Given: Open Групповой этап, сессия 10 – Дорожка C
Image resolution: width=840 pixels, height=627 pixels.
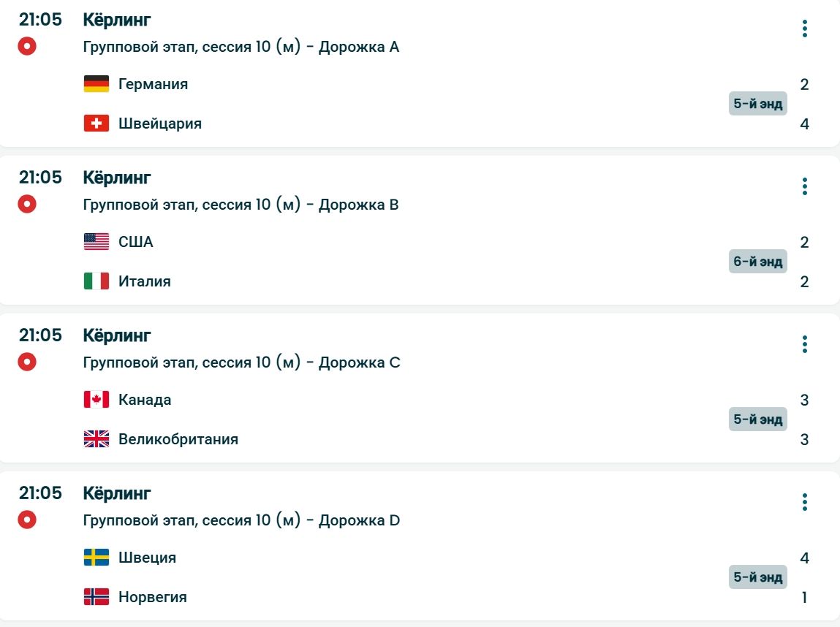Looking at the screenshot, I should click(242, 362).
